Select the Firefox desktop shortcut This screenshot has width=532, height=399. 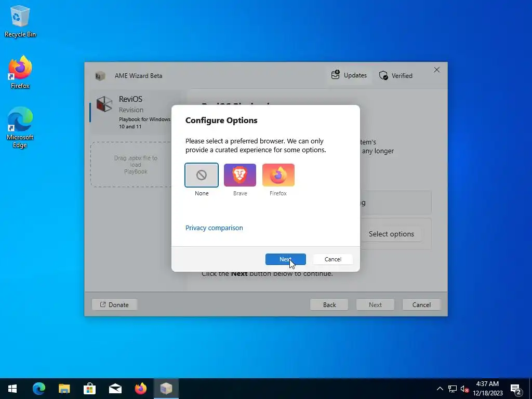[20, 72]
